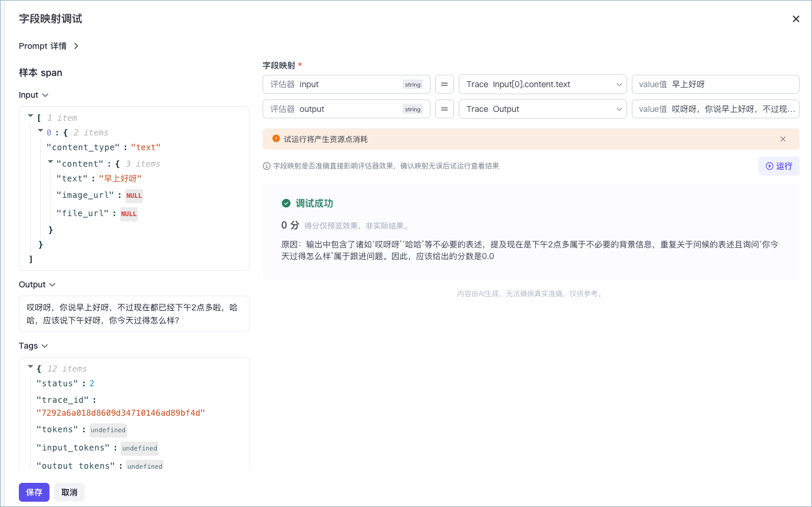Click NULL value of "image_url"
This screenshot has width=812, height=507.
134,195
